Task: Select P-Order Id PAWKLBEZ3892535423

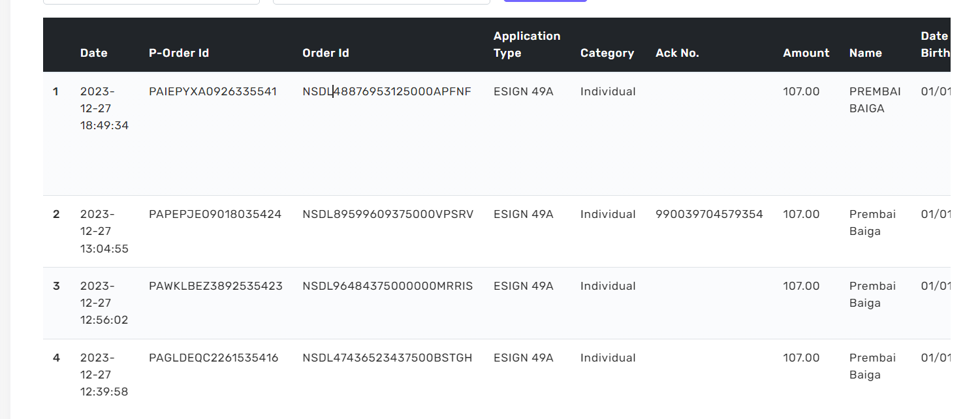Action: point(215,286)
